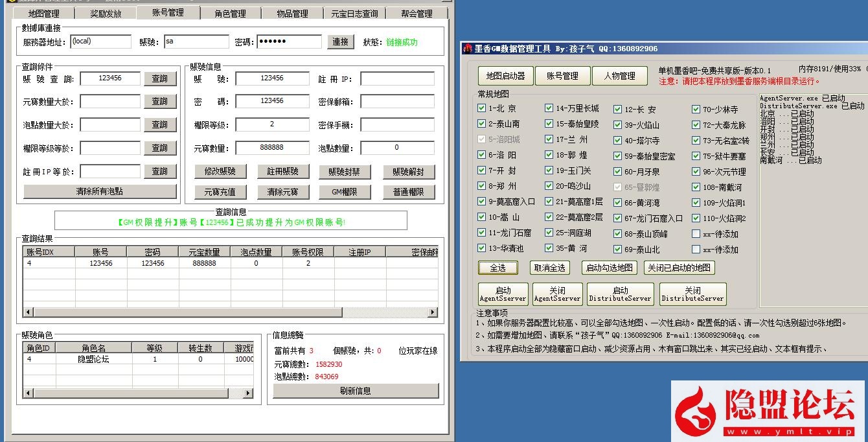Screen dimensions: 868x442
Task: Switch to the 角色管理 tab
Action: 230,14
